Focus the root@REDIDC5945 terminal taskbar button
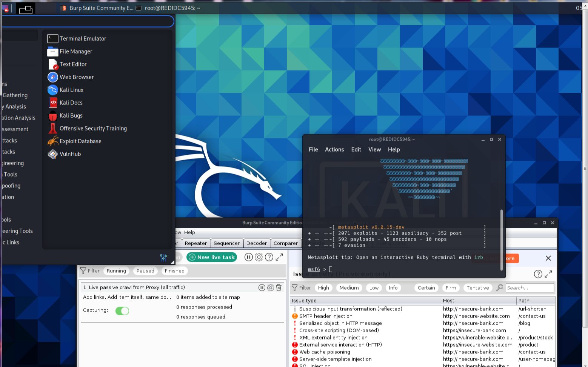 tap(168, 8)
